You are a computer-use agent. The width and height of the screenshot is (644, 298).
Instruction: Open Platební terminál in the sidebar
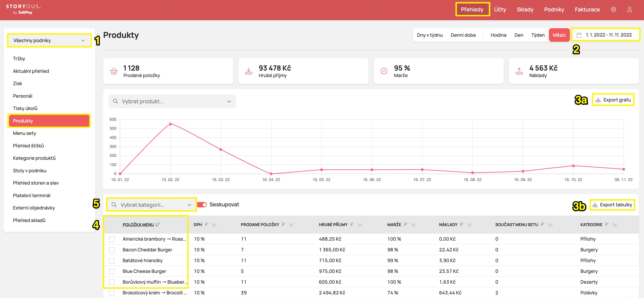tap(31, 195)
